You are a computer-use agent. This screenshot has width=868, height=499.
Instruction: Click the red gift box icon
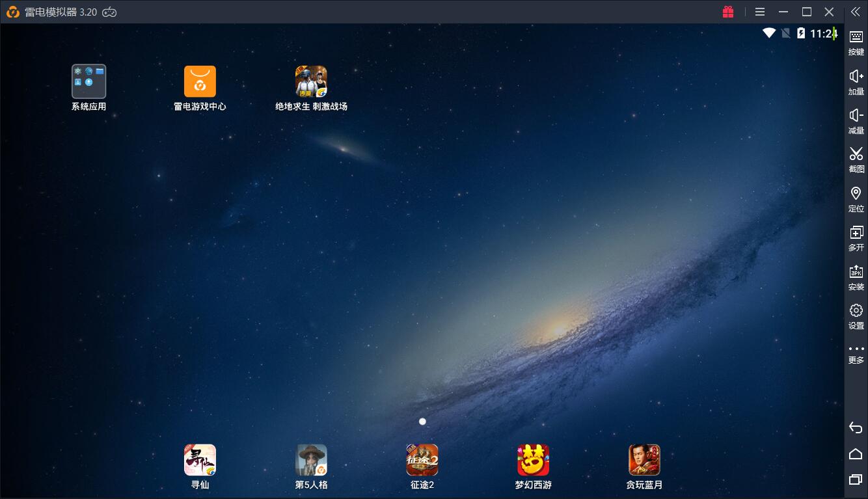pyautogui.click(x=728, y=12)
